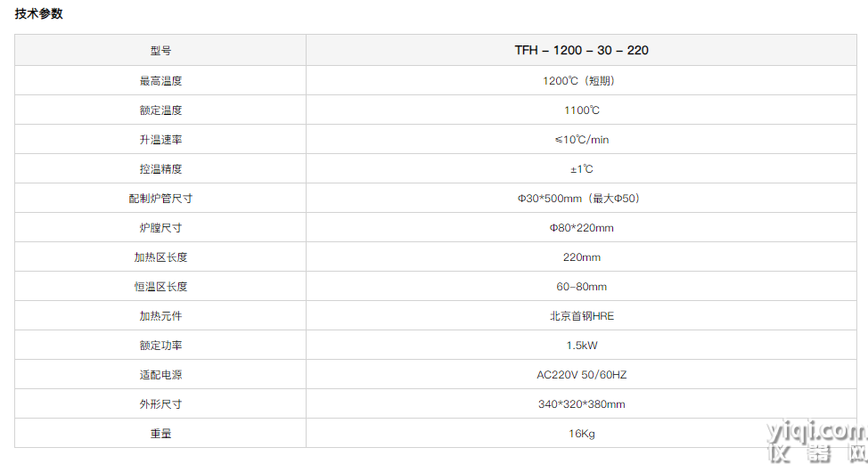Select the 炉膛尺寸 row label

(x=160, y=227)
